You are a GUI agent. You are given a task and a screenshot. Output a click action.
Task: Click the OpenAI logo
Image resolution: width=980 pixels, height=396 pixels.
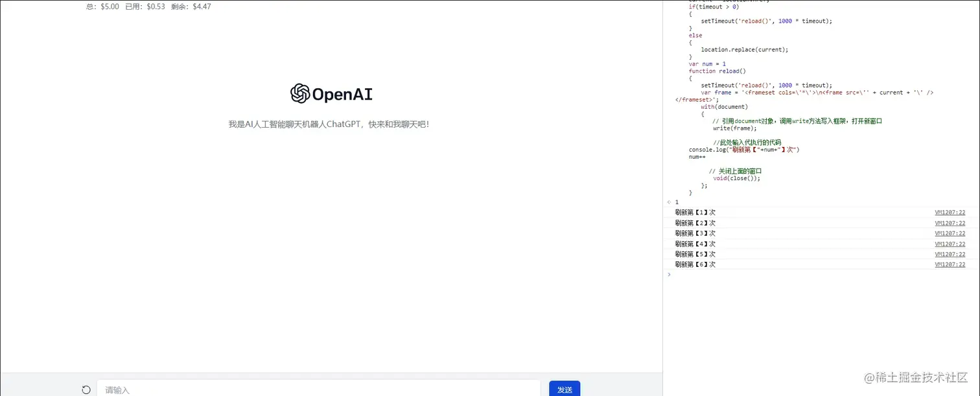pos(331,94)
